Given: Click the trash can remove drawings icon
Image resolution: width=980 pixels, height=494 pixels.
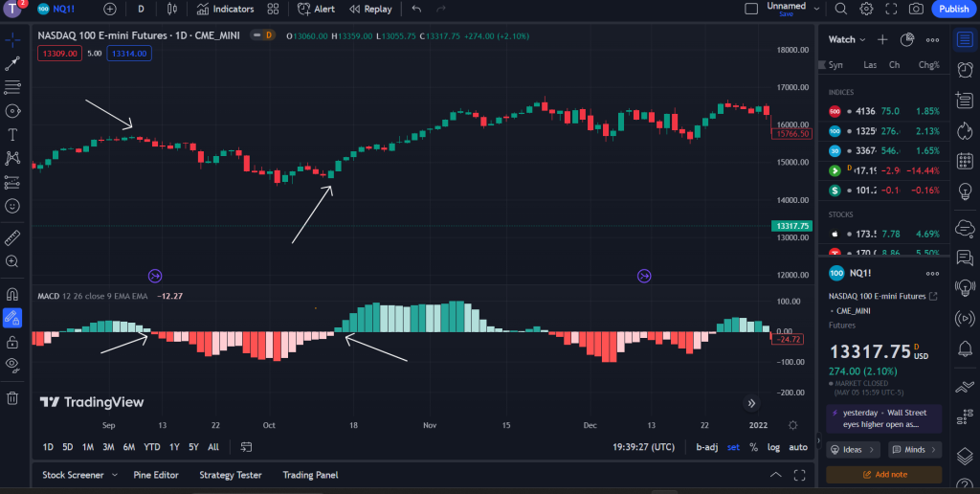Looking at the screenshot, I should click(x=12, y=397).
